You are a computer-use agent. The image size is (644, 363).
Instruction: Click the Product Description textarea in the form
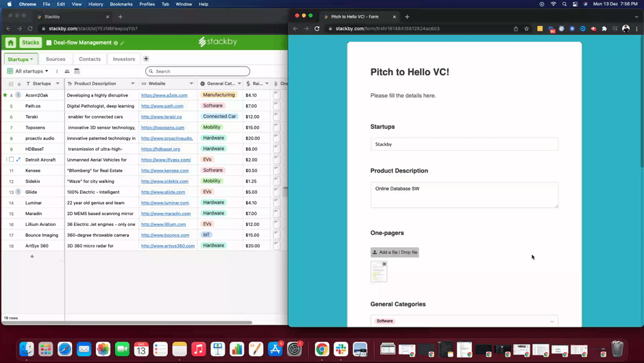click(464, 195)
